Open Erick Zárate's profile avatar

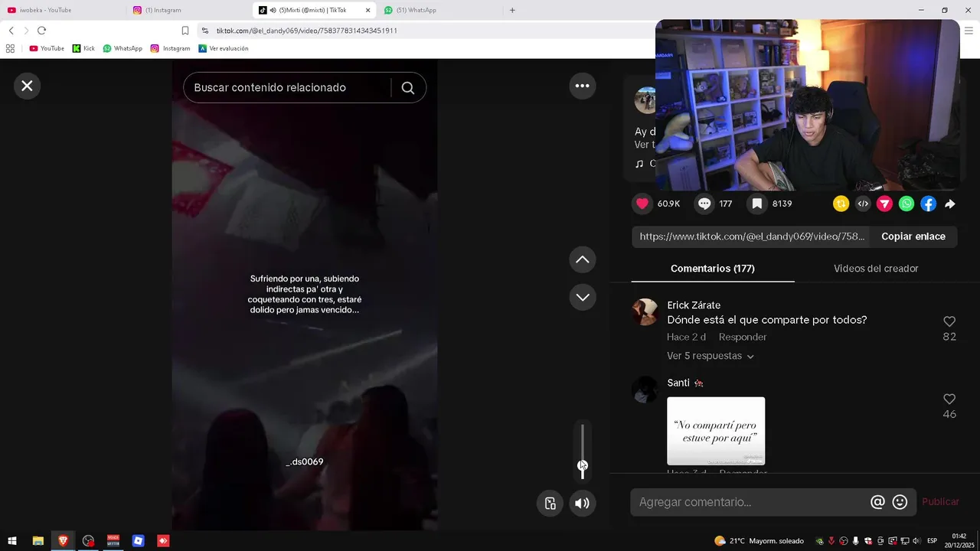click(645, 312)
